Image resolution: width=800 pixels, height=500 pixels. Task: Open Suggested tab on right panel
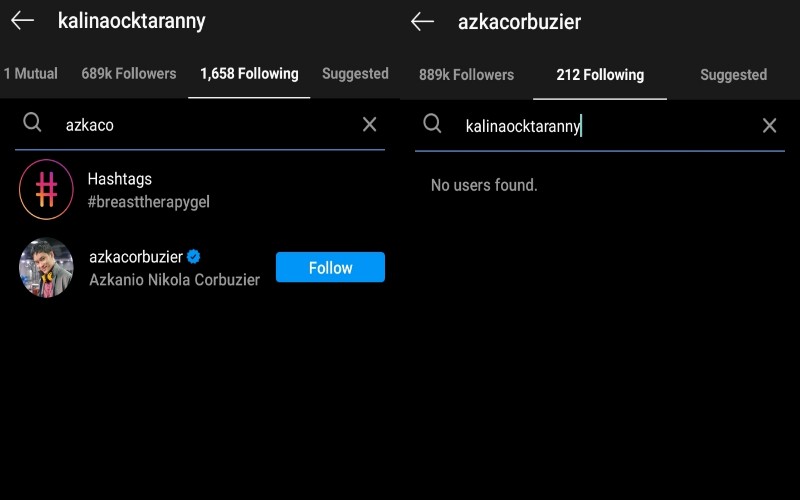(733, 75)
